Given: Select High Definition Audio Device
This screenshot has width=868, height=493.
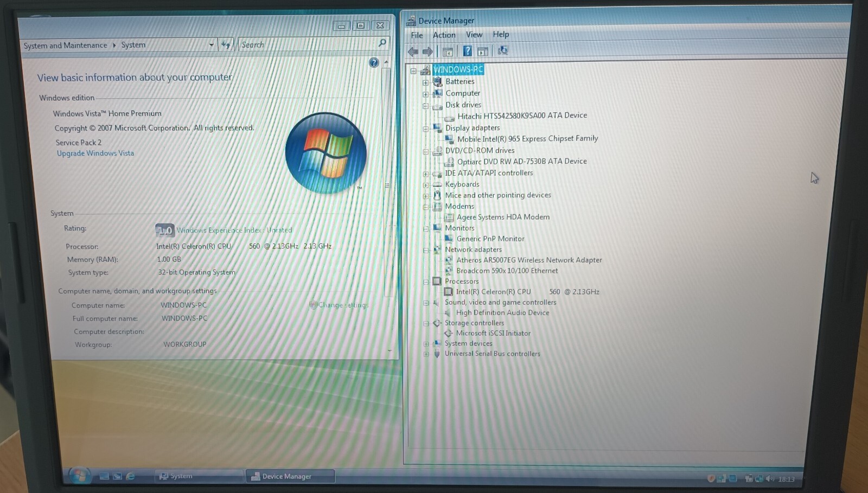Looking at the screenshot, I should pyautogui.click(x=502, y=313).
